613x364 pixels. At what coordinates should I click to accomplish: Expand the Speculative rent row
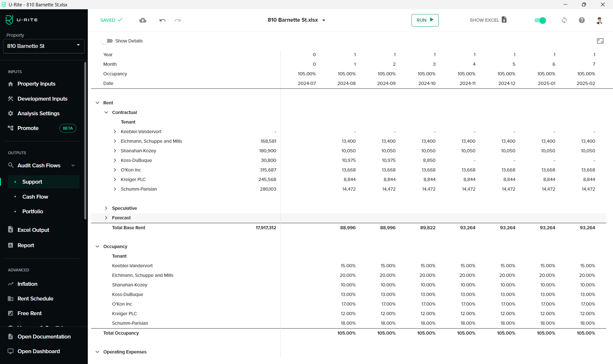coord(106,208)
